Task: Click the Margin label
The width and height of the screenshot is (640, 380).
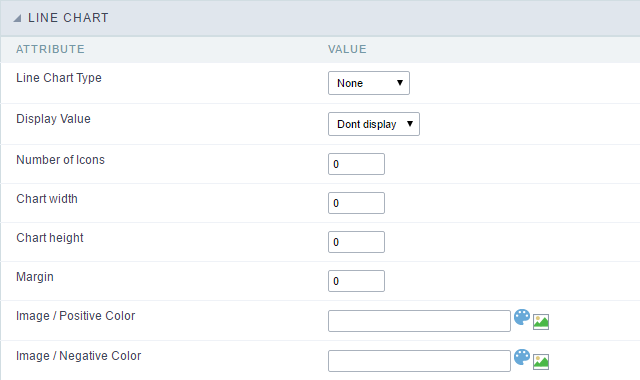Action: 35,277
